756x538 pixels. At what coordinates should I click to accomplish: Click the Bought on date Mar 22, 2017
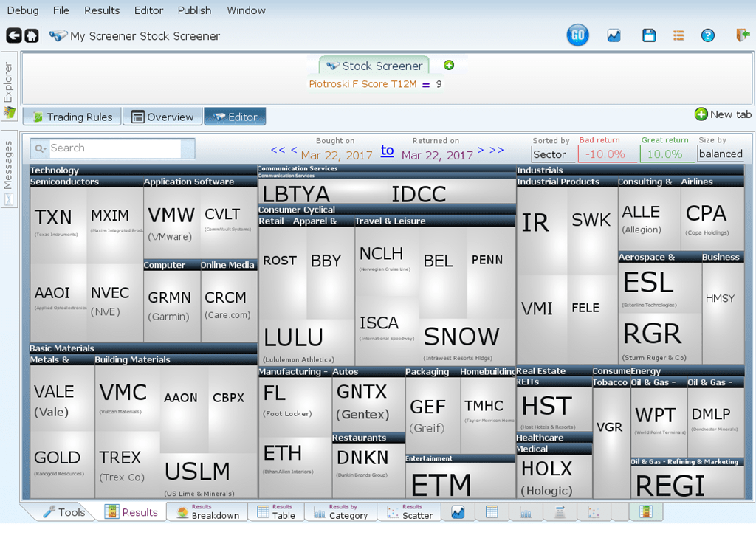[x=337, y=155]
